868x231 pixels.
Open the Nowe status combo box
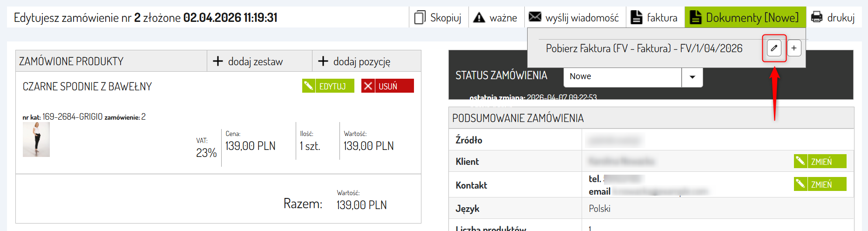622,77
